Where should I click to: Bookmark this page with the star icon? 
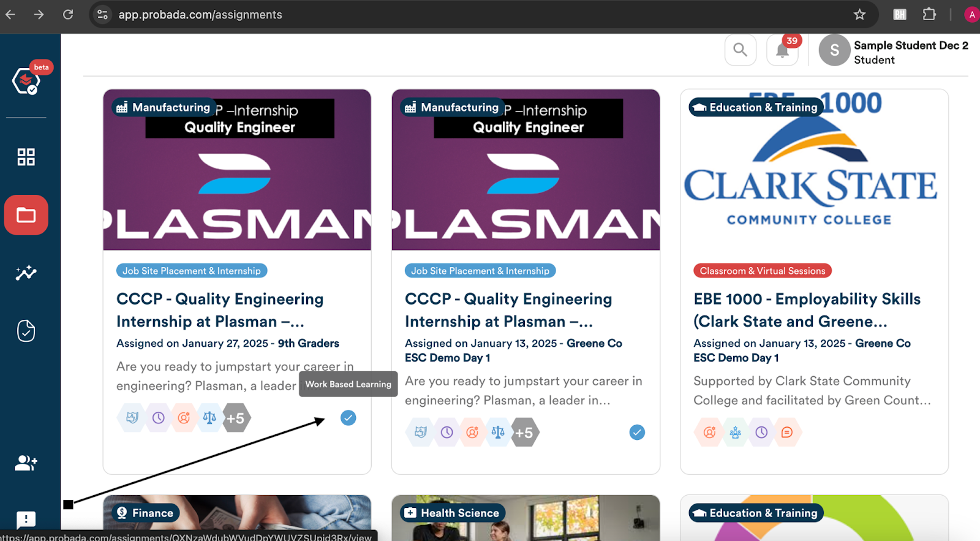coord(859,14)
